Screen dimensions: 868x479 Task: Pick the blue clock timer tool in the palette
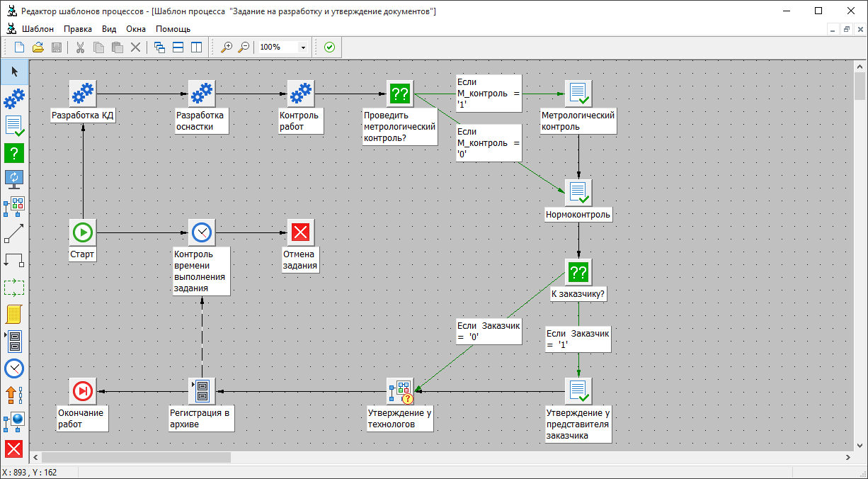click(14, 368)
